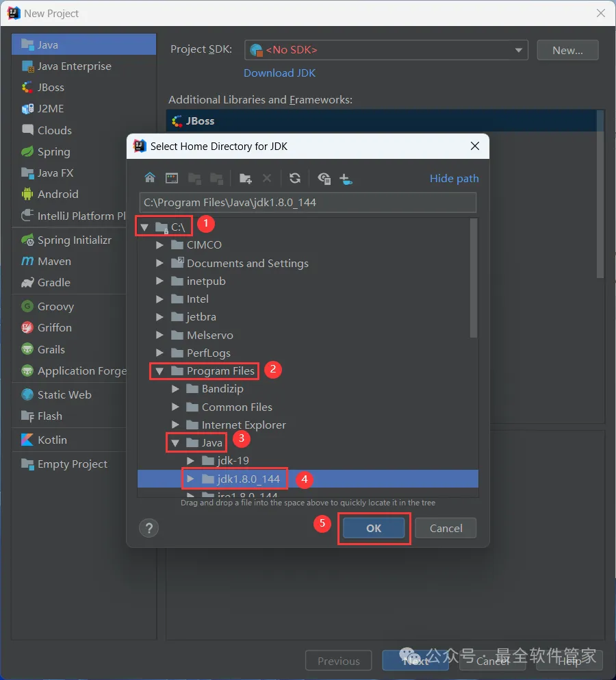616x680 pixels.
Task: Click the Show Hidden Files eye icon
Action: point(324,178)
